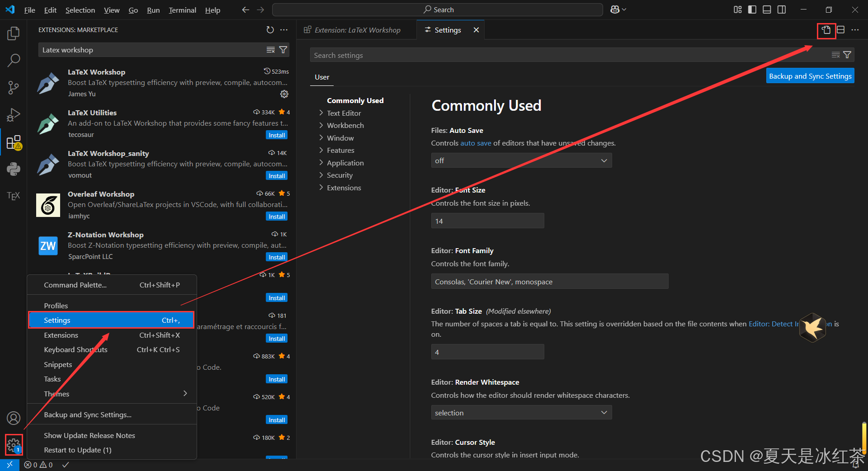Click title bar Search command center
868x471 pixels.
(x=437, y=9)
